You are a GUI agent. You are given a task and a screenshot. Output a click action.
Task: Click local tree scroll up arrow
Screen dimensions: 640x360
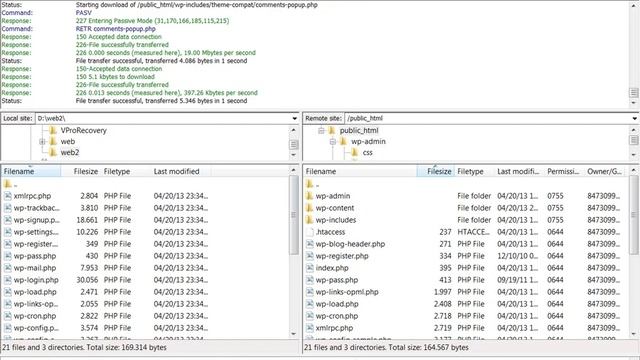293,130
